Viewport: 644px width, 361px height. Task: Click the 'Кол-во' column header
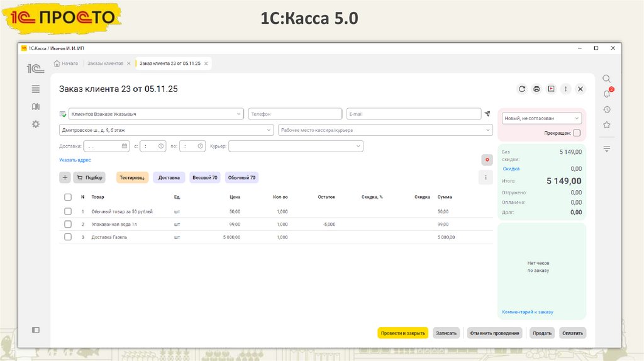(280, 197)
